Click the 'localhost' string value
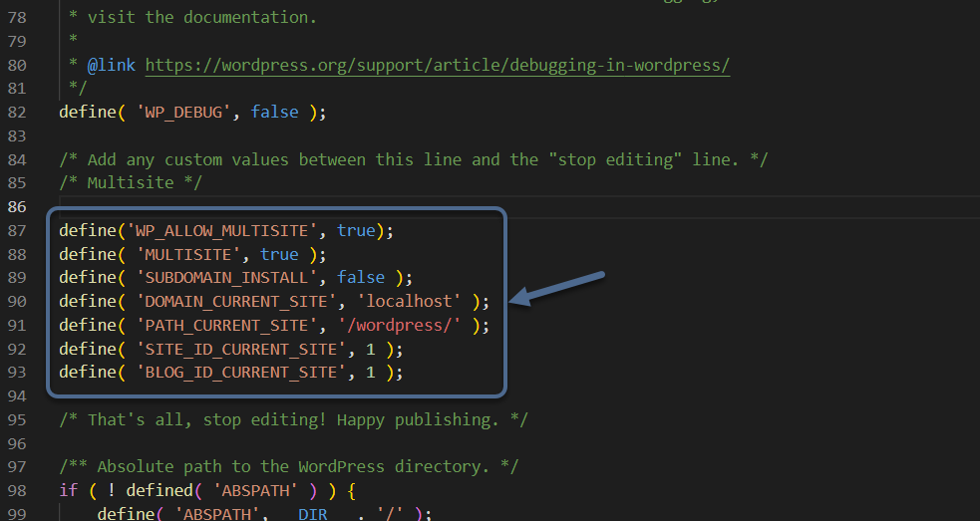980x521 pixels. point(413,301)
